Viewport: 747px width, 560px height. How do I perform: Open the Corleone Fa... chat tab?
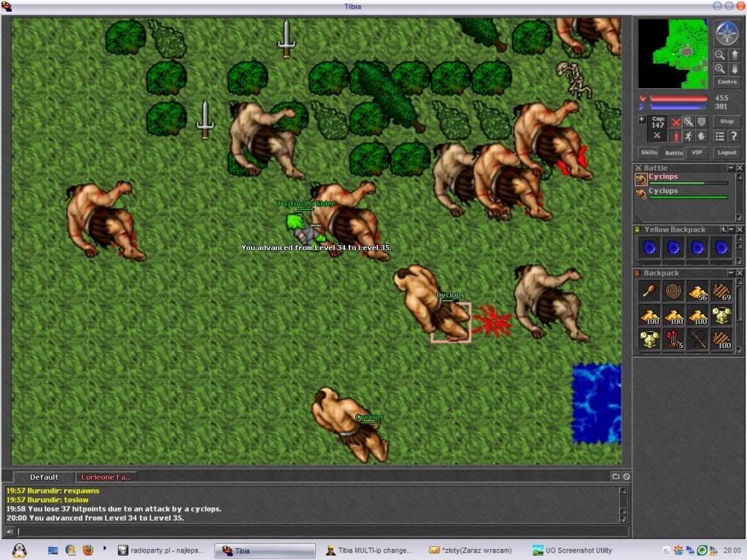tap(106, 477)
